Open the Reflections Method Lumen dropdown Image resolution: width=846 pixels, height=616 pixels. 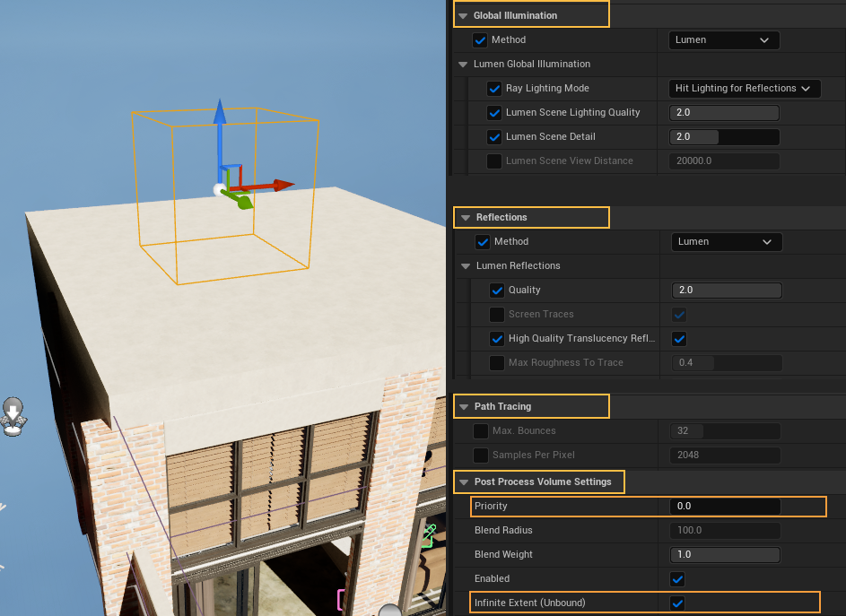pyautogui.click(x=727, y=242)
